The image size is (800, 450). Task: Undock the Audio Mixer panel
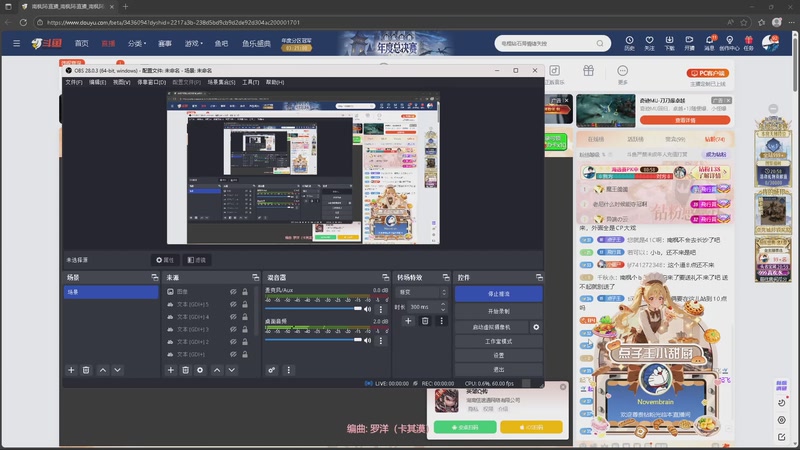[x=385, y=278]
